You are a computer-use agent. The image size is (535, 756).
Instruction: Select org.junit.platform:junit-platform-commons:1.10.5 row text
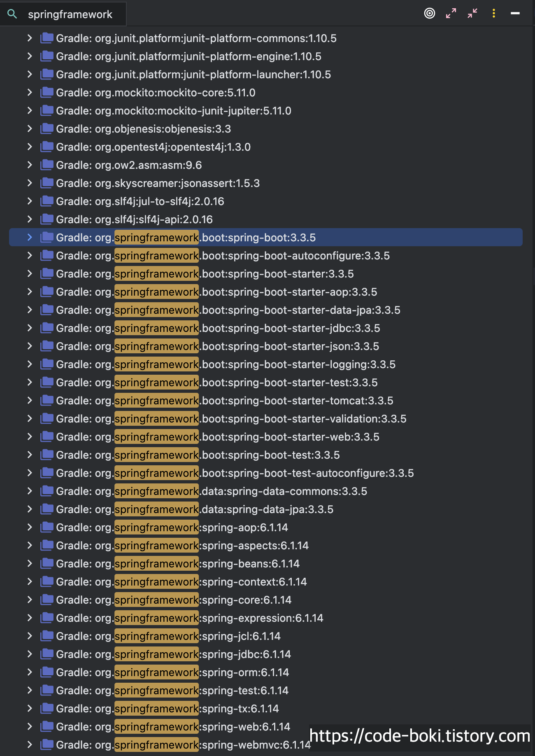[196, 38]
